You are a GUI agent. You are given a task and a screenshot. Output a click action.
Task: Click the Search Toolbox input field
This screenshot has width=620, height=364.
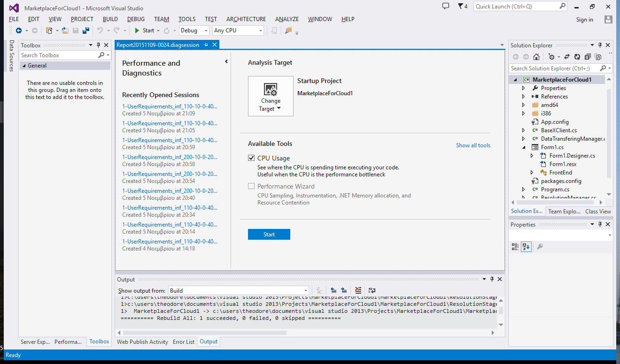(59, 55)
